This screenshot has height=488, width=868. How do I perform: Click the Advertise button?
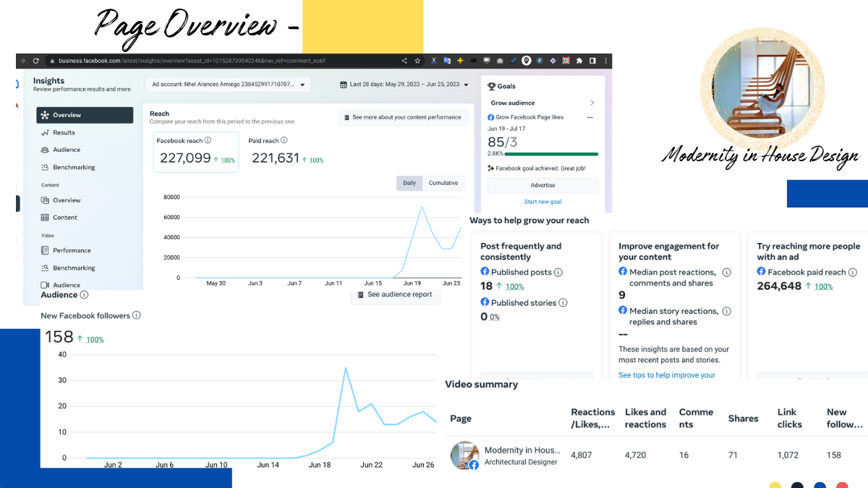[x=543, y=186]
